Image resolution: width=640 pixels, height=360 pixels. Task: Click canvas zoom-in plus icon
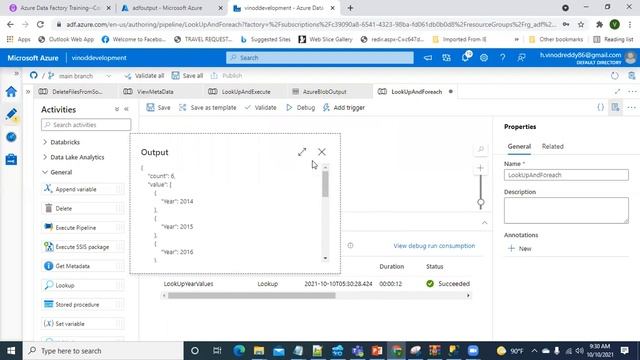coord(480,168)
